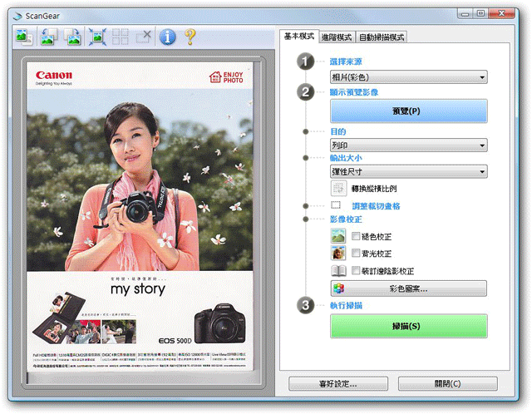Click the 顯示預覽影像 heading
This screenshot has height=414, width=532.
[x=354, y=92]
